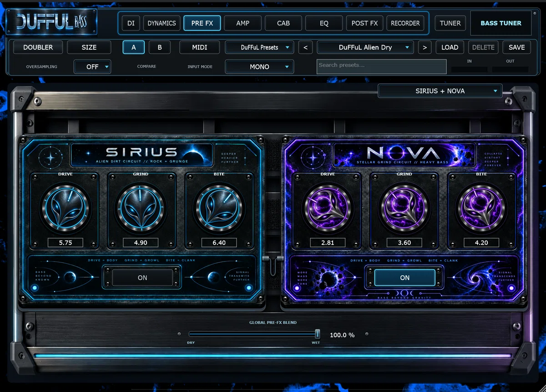The width and height of the screenshot is (546, 392).
Task: Switch to the RECORDER tab
Action: pos(405,23)
